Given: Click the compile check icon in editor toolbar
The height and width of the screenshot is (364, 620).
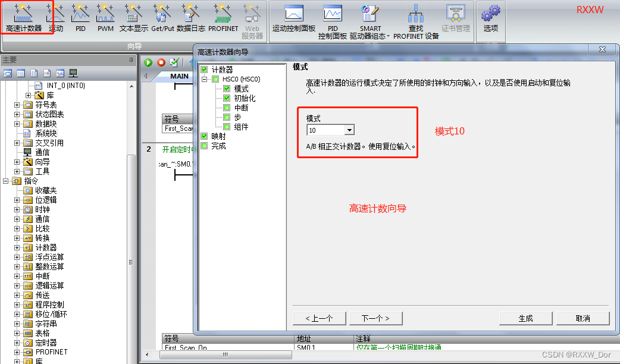Looking at the screenshot, I should click(174, 62).
